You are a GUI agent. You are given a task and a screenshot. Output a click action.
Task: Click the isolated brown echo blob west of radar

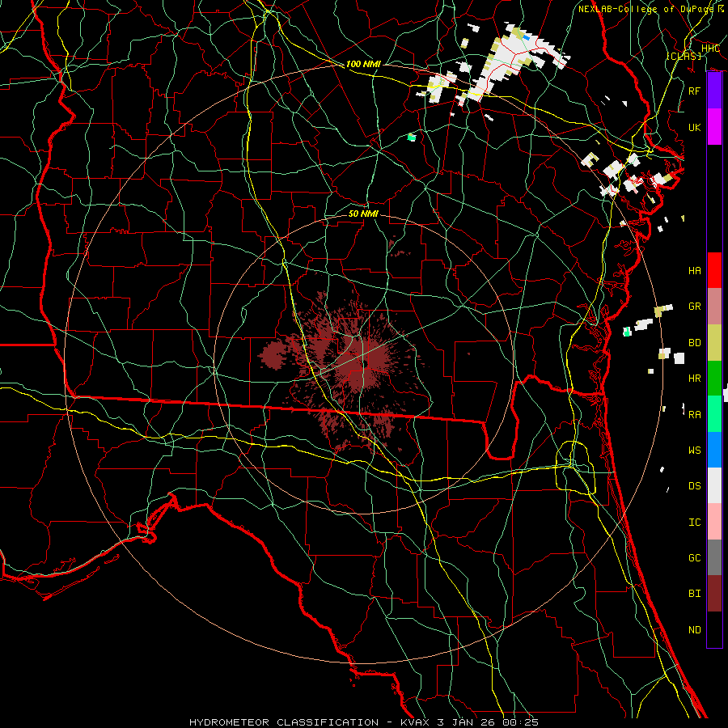(x=272, y=355)
